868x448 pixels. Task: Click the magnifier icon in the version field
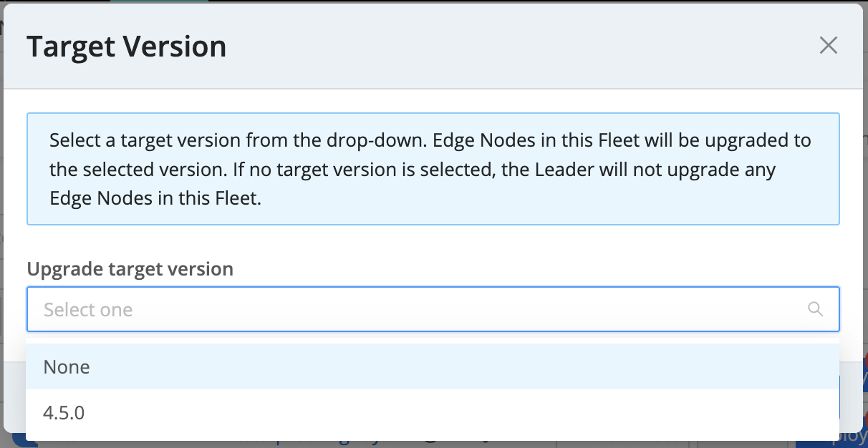click(x=815, y=309)
